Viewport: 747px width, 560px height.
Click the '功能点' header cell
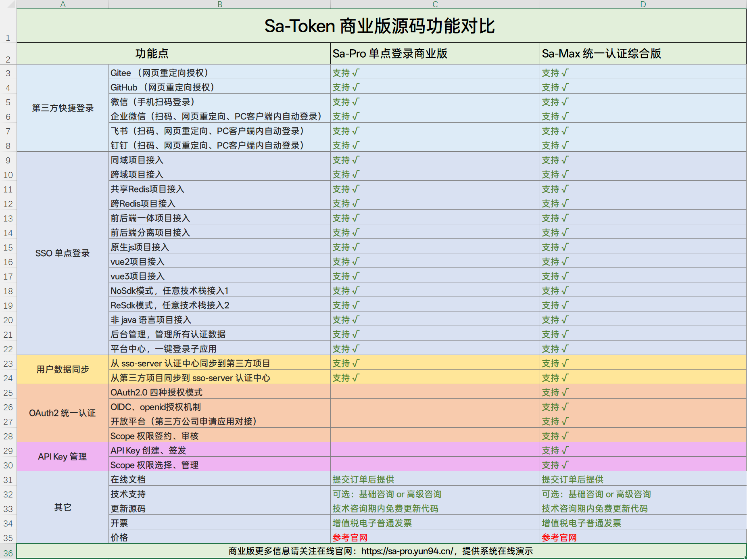point(173,54)
